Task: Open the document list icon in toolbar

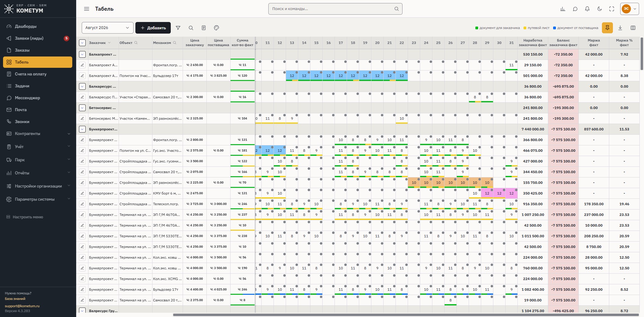Action: tap(204, 28)
